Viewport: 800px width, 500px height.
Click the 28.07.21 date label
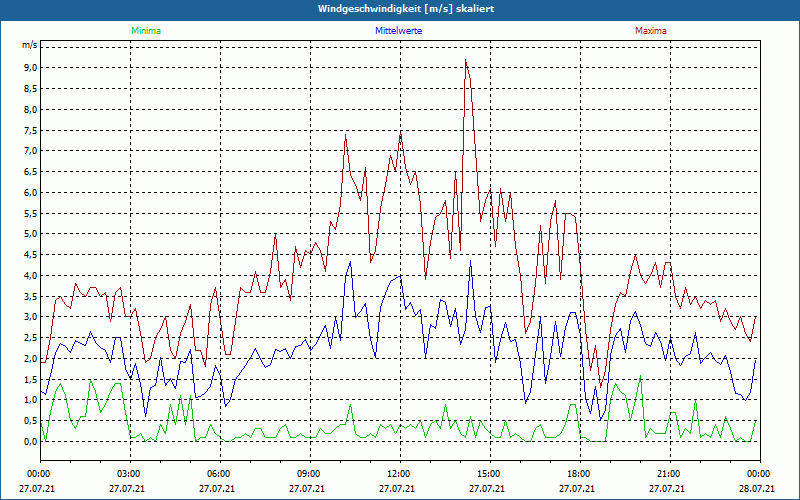pos(757,488)
